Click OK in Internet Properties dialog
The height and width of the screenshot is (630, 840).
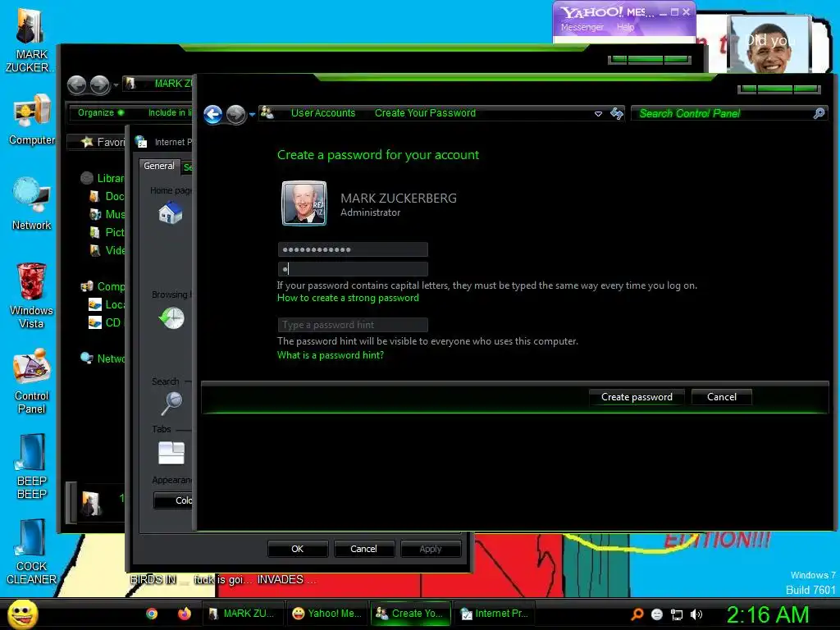[x=297, y=549]
